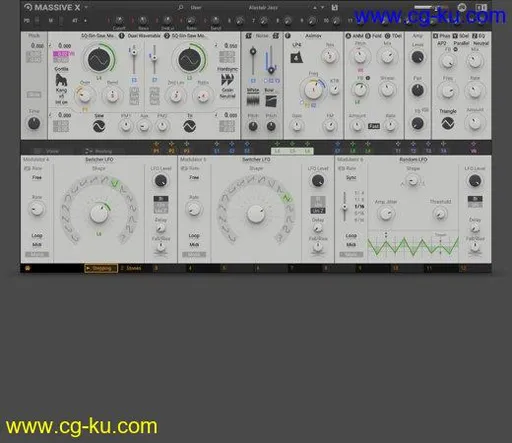Click the second noise source waveform icon
Viewport: 512px width, 443px height.
pos(271,101)
